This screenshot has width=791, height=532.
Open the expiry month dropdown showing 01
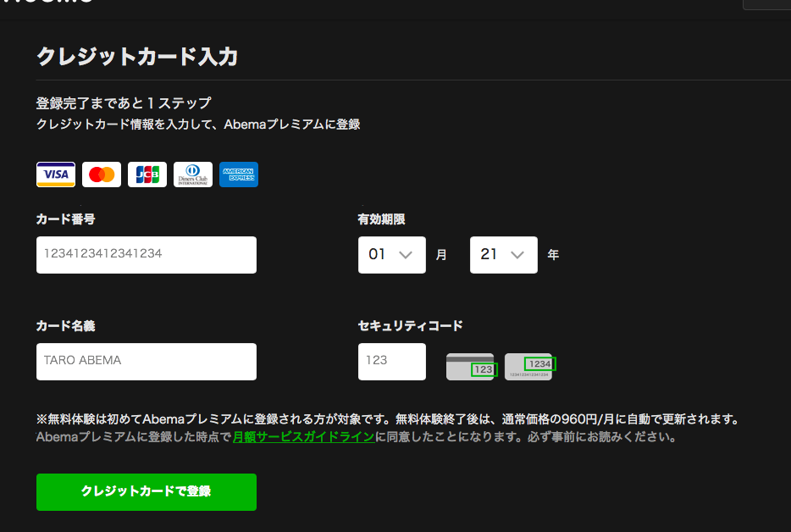point(392,255)
